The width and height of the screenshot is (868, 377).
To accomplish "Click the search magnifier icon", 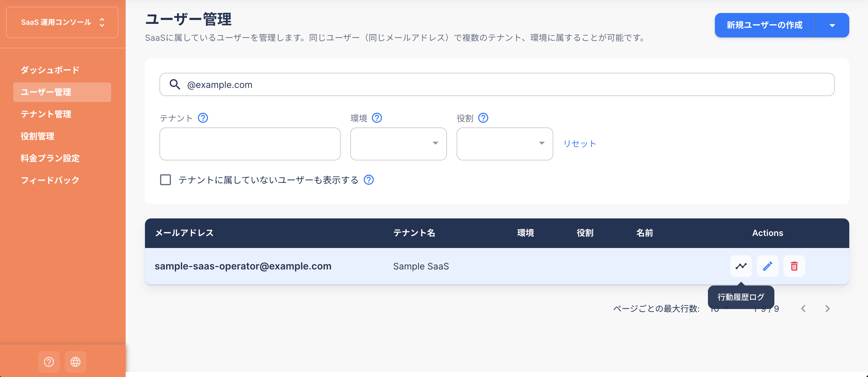I will (x=175, y=84).
